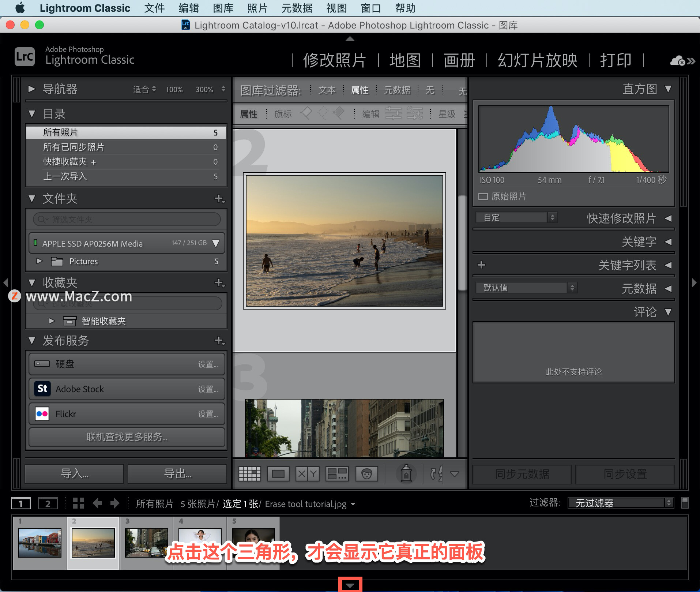Image resolution: width=700 pixels, height=592 pixels.
Task: Select 所有已同步照片 catalog row
Action: point(126,147)
